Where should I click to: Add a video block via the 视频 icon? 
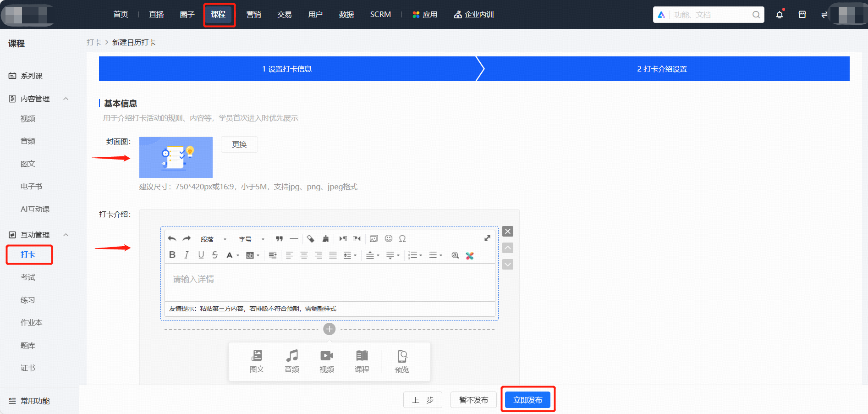click(327, 361)
